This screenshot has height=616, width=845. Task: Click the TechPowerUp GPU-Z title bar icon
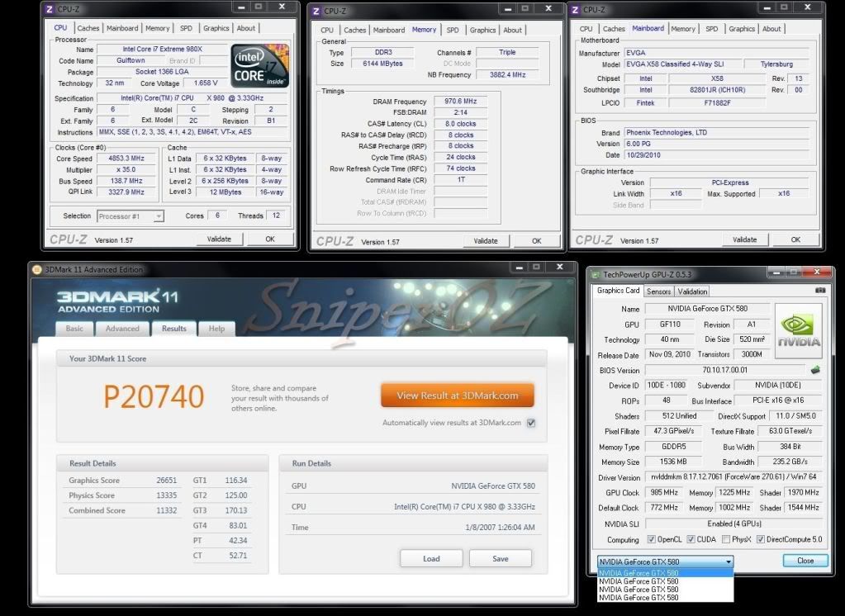tap(595, 274)
